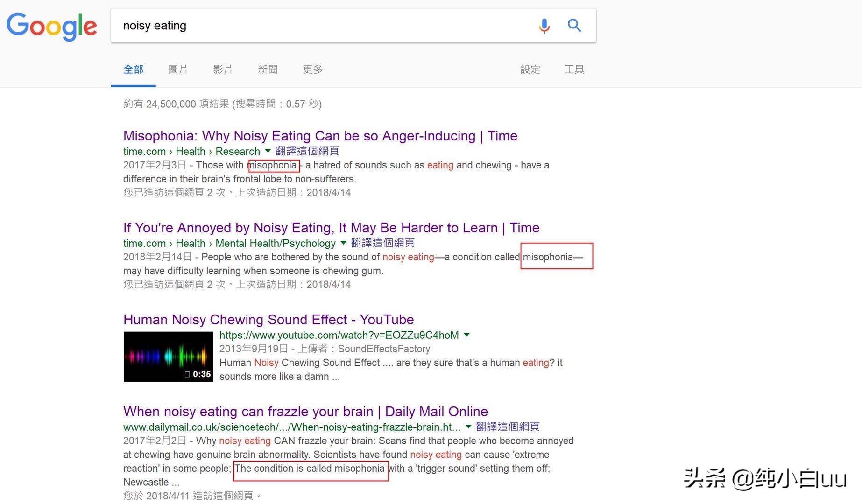The image size is (862, 504).
Task: Submit search with the magnifier icon
Action: click(x=574, y=25)
